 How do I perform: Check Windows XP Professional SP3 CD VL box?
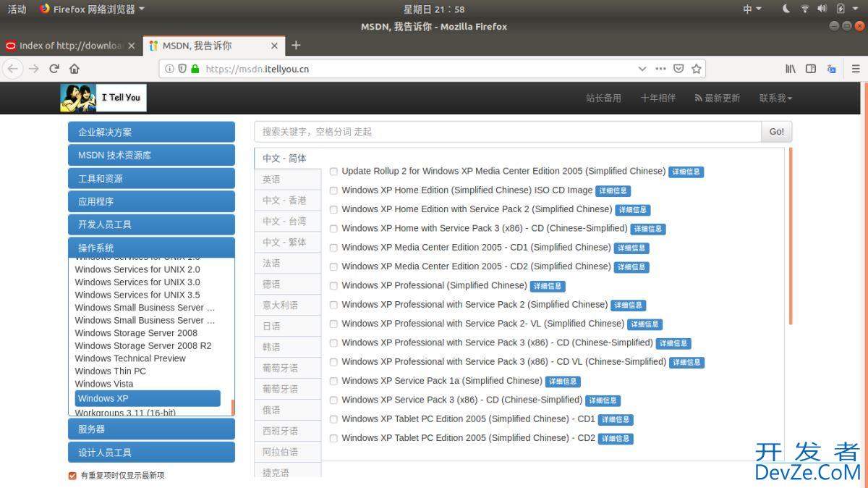click(x=333, y=362)
